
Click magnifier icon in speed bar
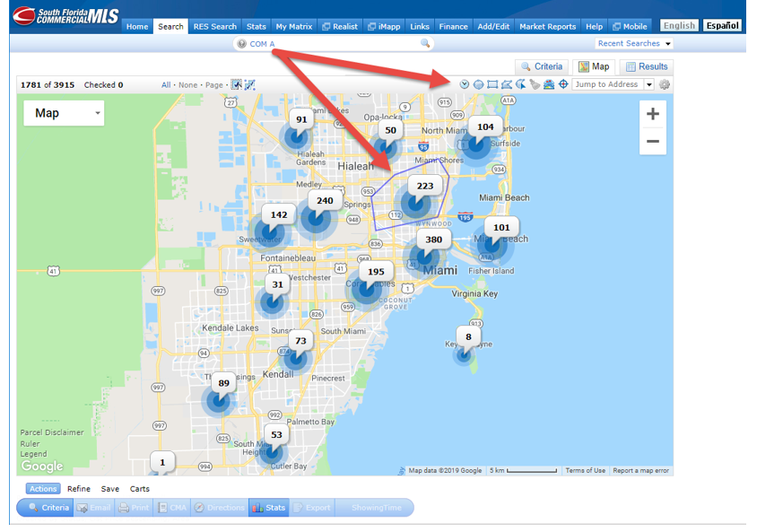coord(425,43)
